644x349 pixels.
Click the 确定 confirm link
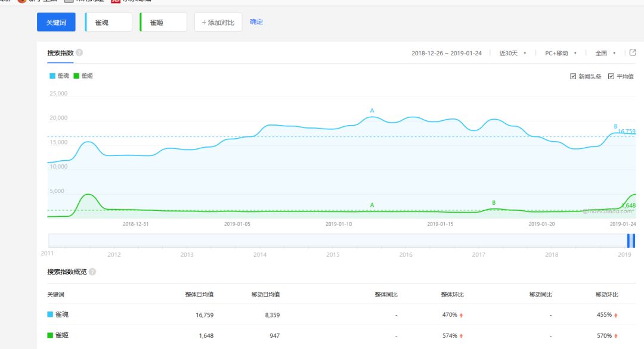(x=256, y=21)
